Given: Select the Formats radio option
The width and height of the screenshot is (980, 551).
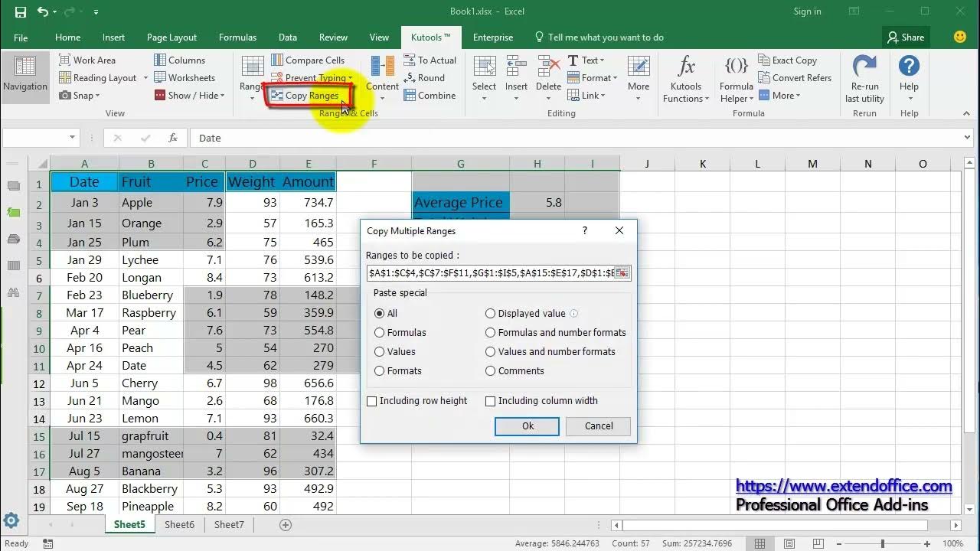Looking at the screenshot, I should click(x=398, y=370).
